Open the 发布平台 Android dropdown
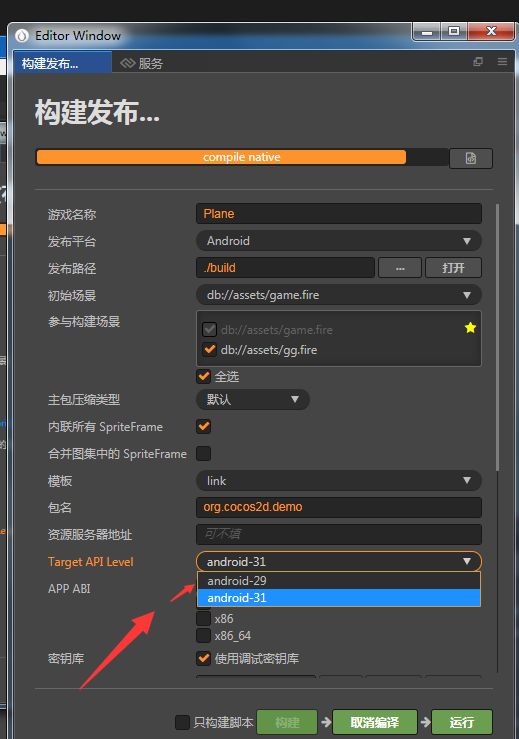This screenshot has width=519, height=739. 338,241
